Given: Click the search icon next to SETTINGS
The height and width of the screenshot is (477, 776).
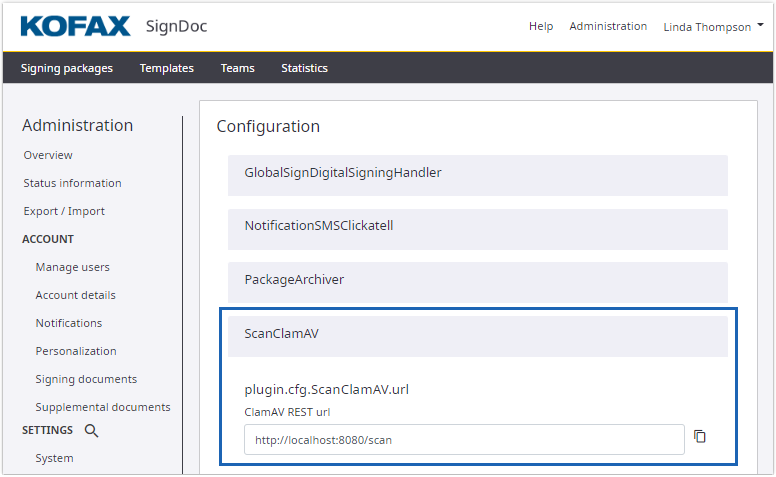Looking at the screenshot, I should point(91,431).
